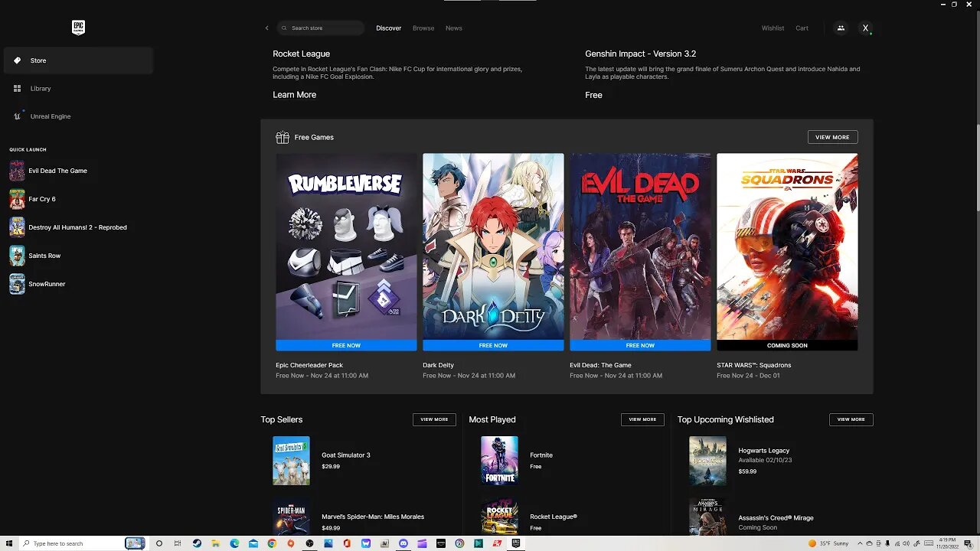This screenshot has width=980, height=551.
Task: Click the Epic Cheerleader Pack title text
Action: 309,365
